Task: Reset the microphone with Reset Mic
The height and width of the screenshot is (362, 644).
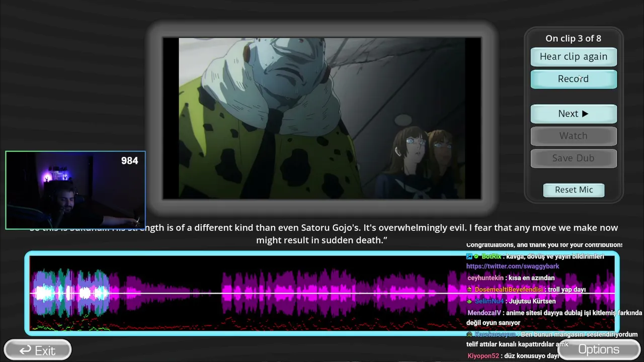Action: pos(574,190)
